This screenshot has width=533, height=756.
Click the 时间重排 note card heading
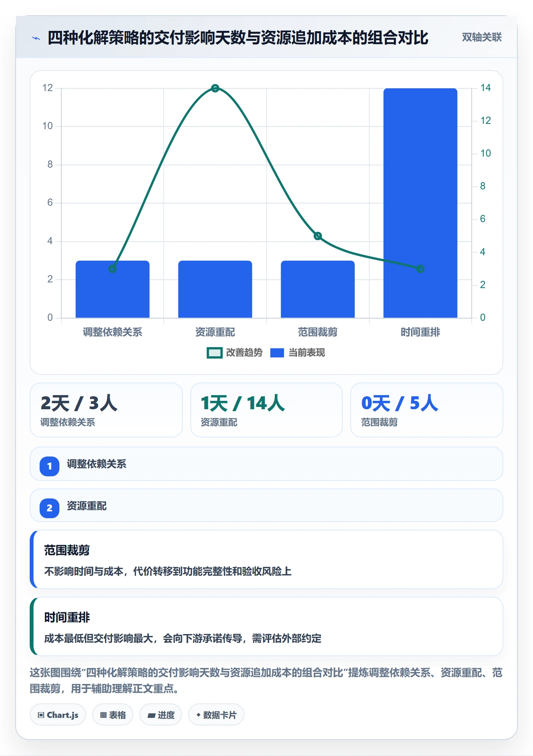[67, 617]
